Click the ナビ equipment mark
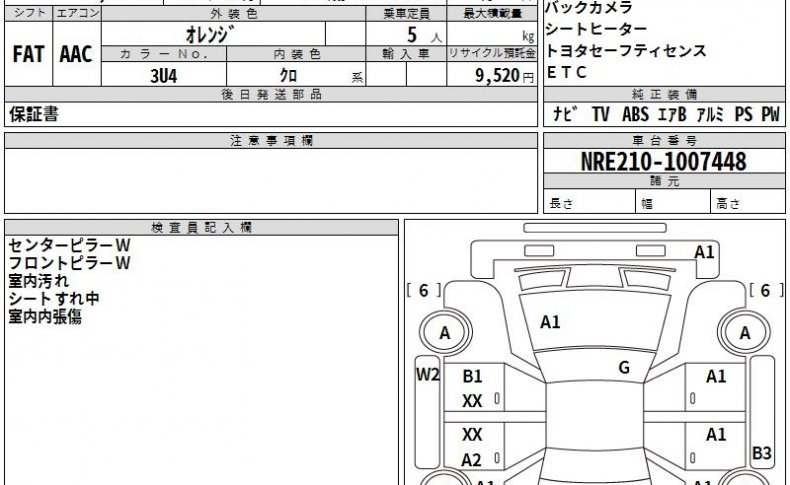 click(x=565, y=114)
